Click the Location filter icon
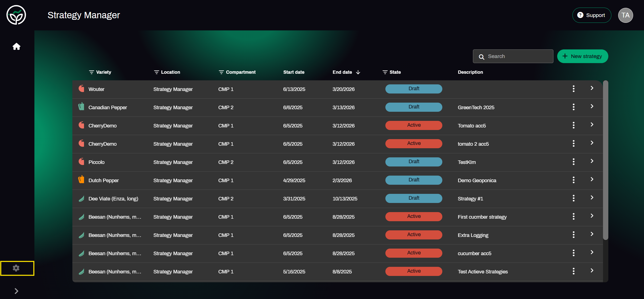The height and width of the screenshot is (299, 644). point(156,72)
